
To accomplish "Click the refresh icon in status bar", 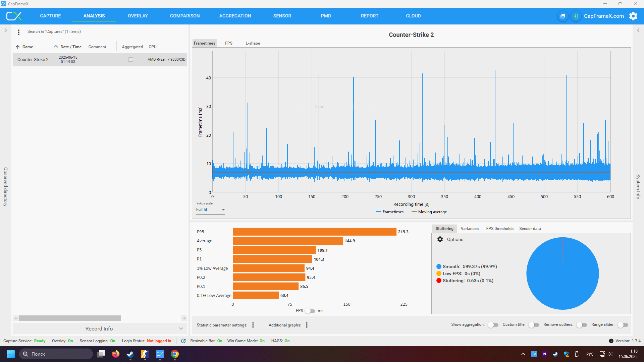I will (x=183, y=341).
